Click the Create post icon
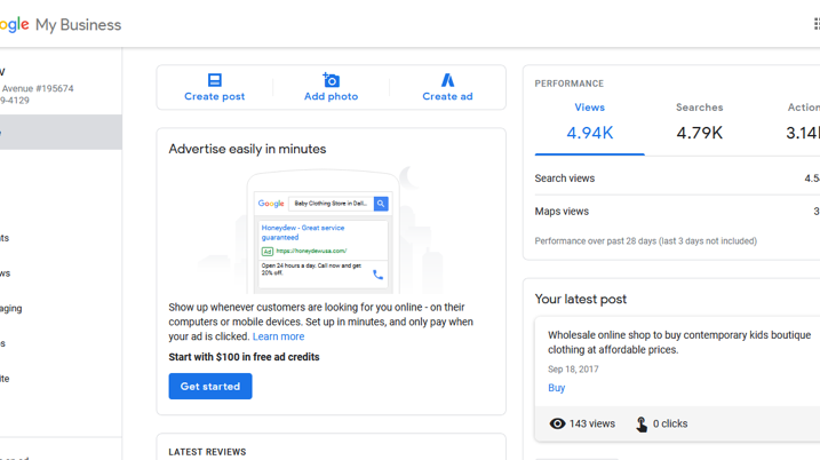Image resolution: width=820 pixels, height=460 pixels. pos(214,80)
